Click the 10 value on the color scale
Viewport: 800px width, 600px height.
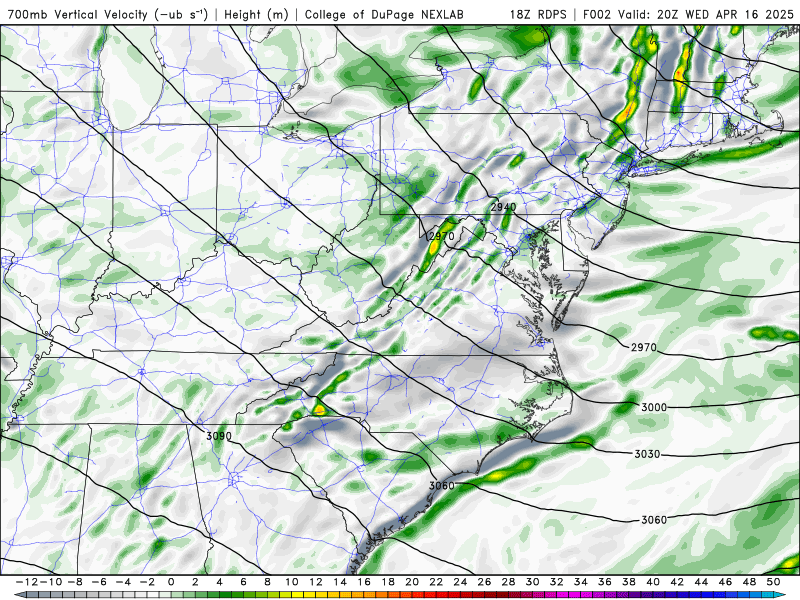291,582
